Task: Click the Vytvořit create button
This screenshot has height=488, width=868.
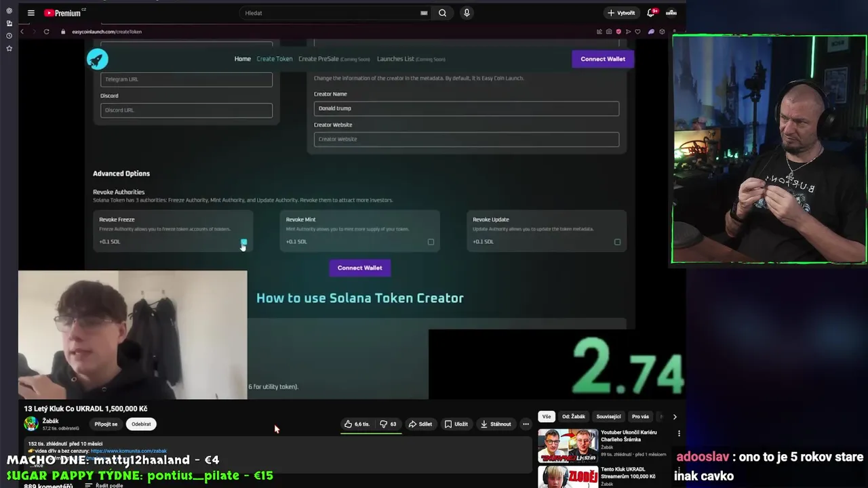Action: tap(621, 13)
